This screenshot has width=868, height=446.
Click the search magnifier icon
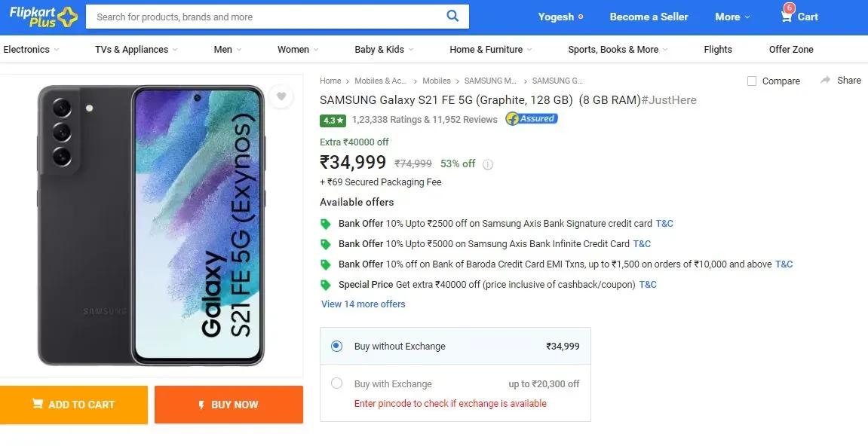tap(452, 16)
